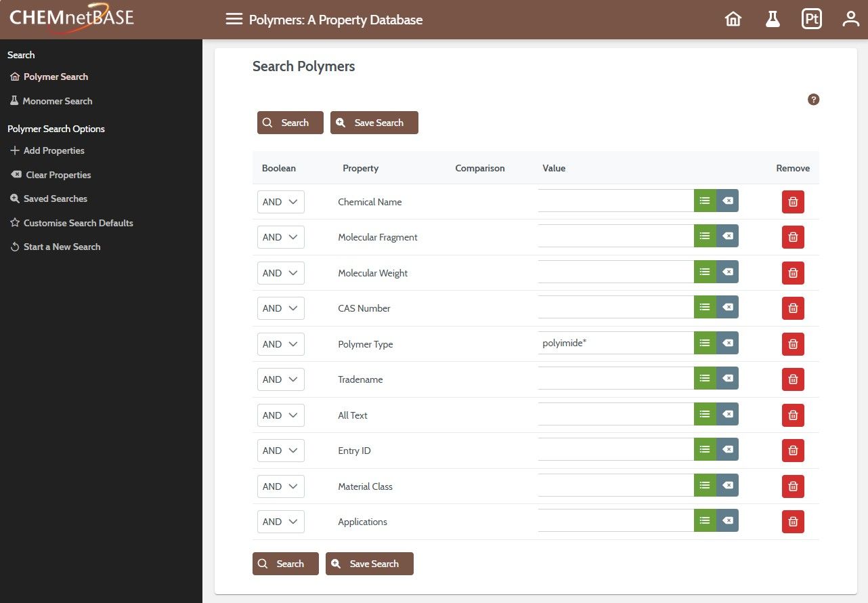Select Polymer Search in sidebar

[x=49, y=77]
